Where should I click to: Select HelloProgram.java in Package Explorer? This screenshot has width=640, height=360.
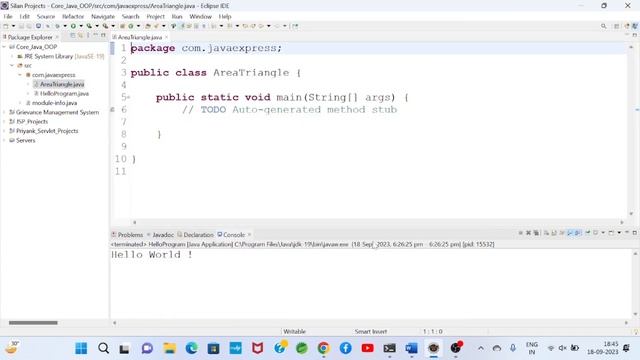click(x=64, y=93)
